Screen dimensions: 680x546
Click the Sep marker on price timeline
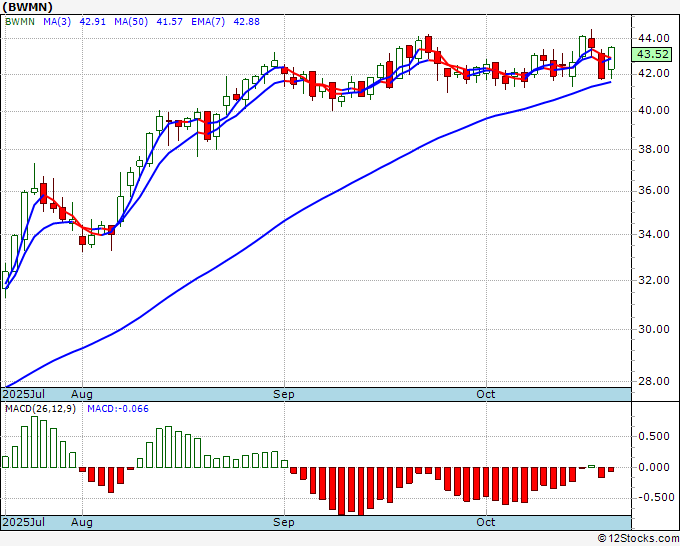[284, 394]
